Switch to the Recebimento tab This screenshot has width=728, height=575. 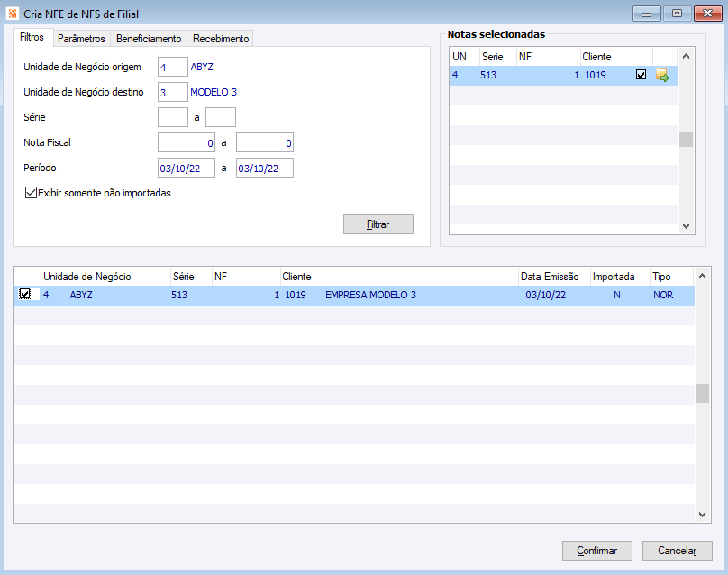tap(221, 39)
